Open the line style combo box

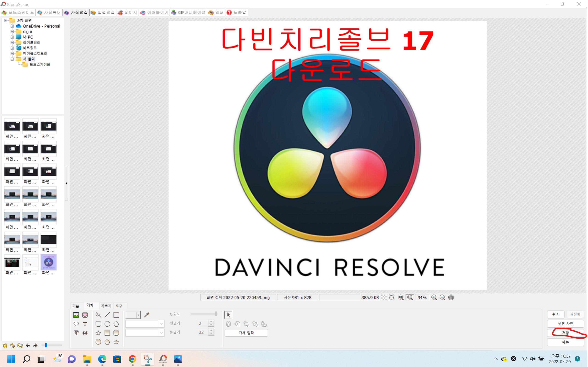tap(145, 324)
